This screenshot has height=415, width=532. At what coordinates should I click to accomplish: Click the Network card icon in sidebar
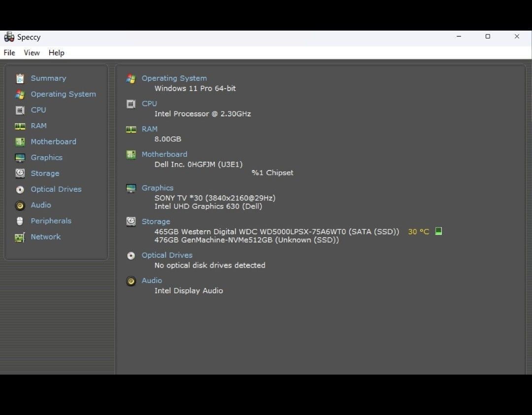pos(20,237)
